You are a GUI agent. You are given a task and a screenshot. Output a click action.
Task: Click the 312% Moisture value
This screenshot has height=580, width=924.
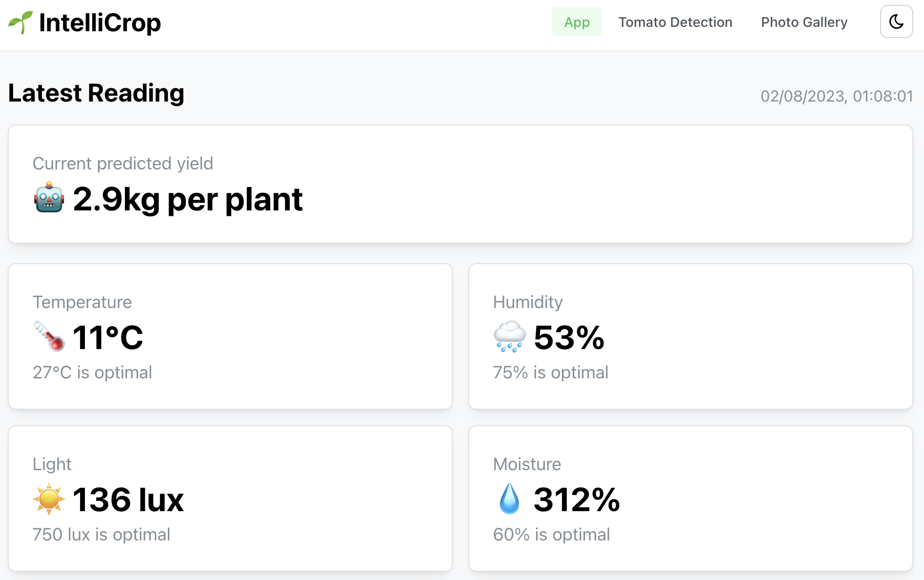coord(577,499)
